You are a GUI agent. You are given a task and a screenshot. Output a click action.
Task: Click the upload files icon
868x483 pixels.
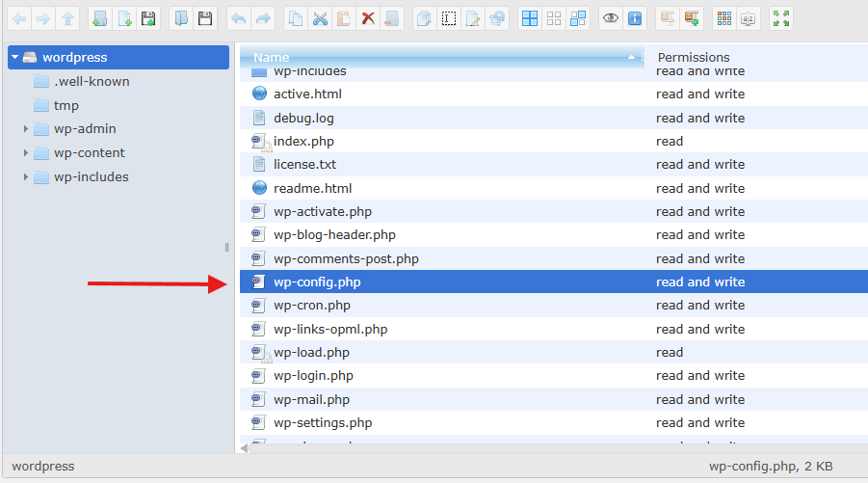tap(147, 18)
